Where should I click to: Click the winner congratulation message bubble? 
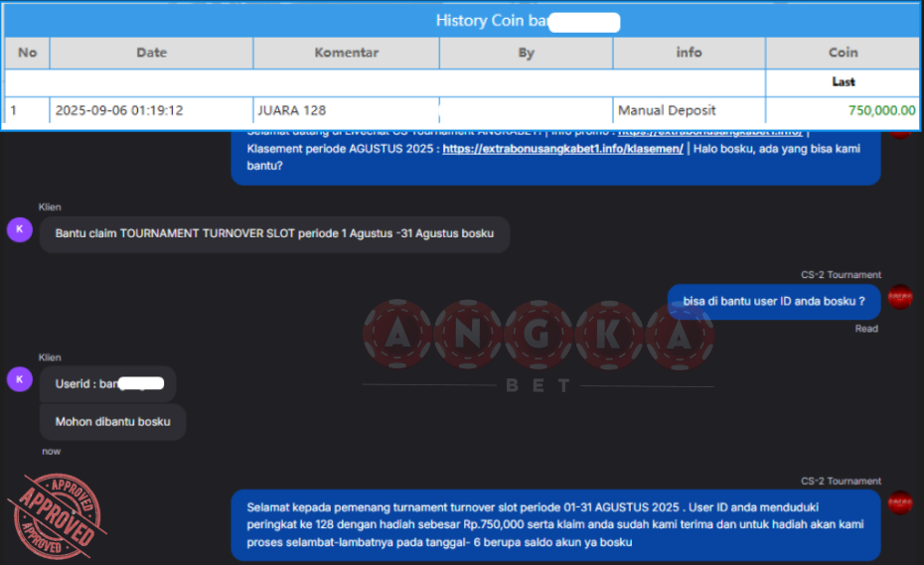[555, 525]
